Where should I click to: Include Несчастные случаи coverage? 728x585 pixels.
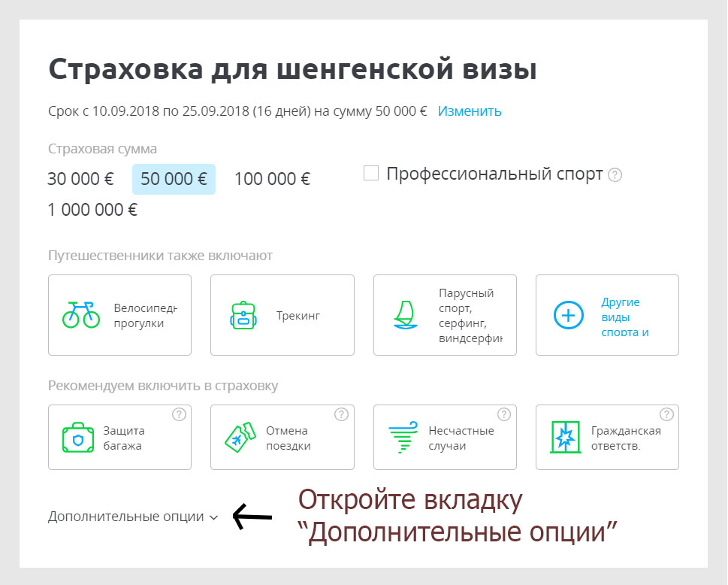445,437
